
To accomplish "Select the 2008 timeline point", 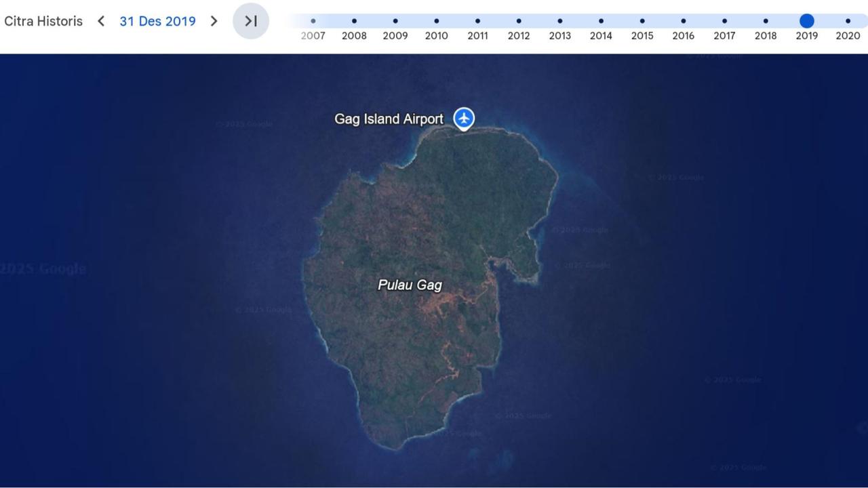I will pyautogui.click(x=354, y=21).
